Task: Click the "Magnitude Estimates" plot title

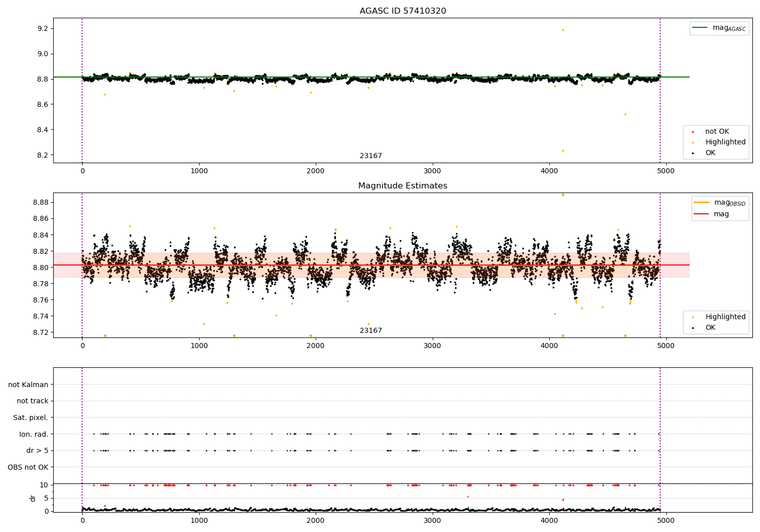Action: 403,186
